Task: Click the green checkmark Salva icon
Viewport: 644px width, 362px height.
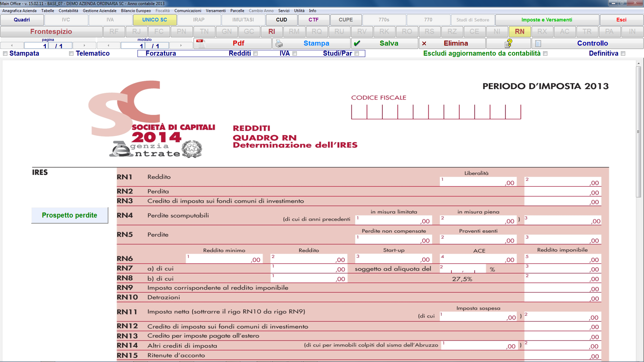Action: [357, 43]
